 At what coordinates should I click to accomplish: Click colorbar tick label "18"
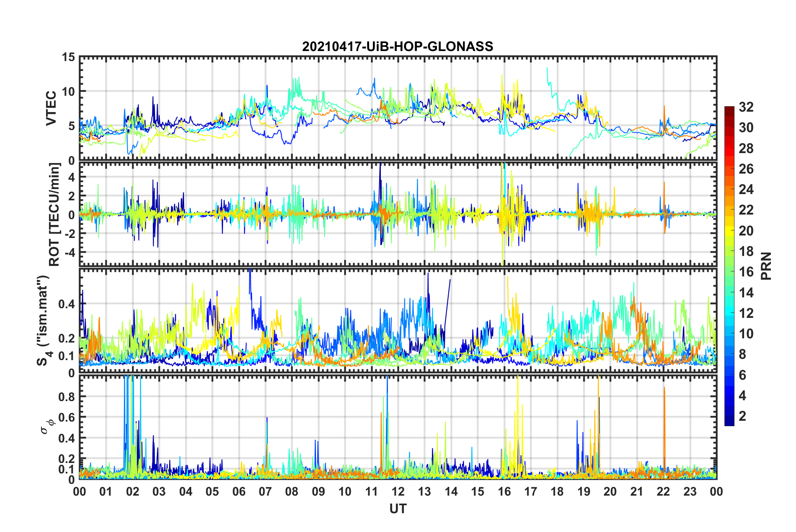[x=746, y=251]
